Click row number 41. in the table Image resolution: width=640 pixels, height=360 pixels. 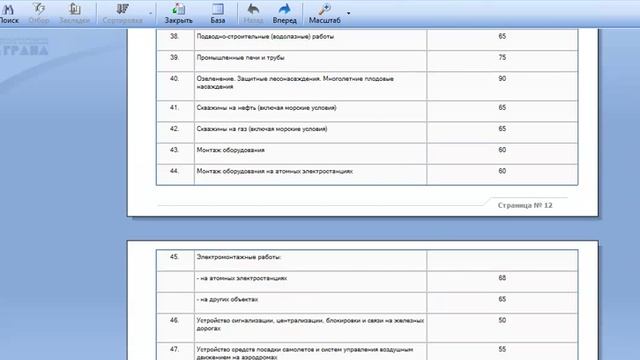174,107
